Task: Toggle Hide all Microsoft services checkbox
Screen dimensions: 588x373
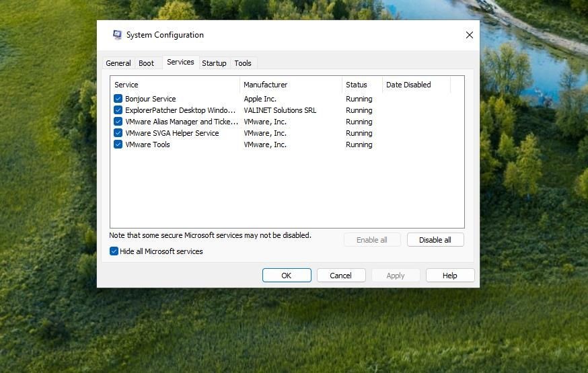Action: click(114, 251)
